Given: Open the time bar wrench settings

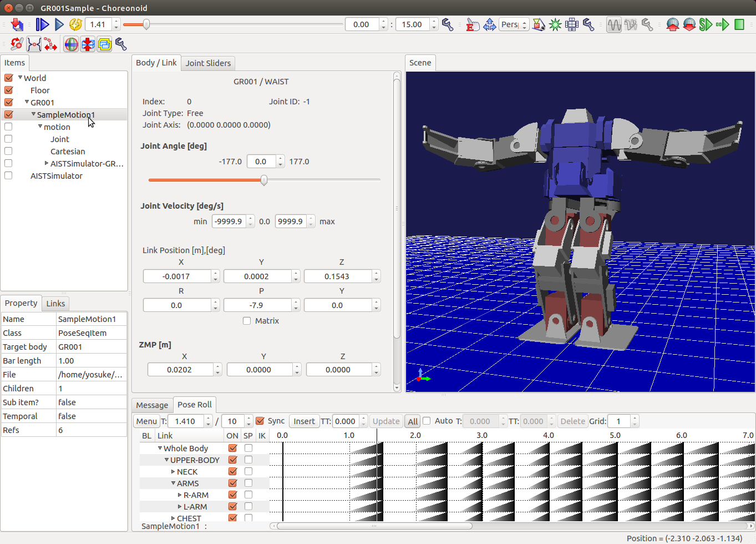Looking at the screenshot, I should [448, 24].
